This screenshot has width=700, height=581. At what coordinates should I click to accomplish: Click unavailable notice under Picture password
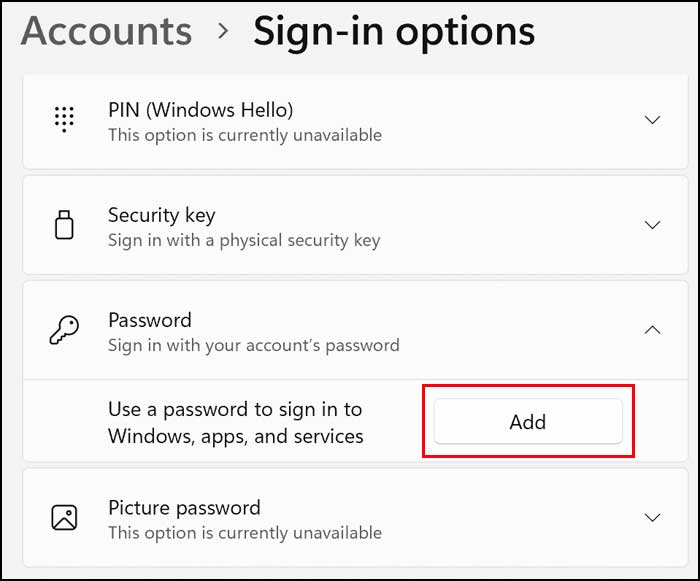point(244,532)
